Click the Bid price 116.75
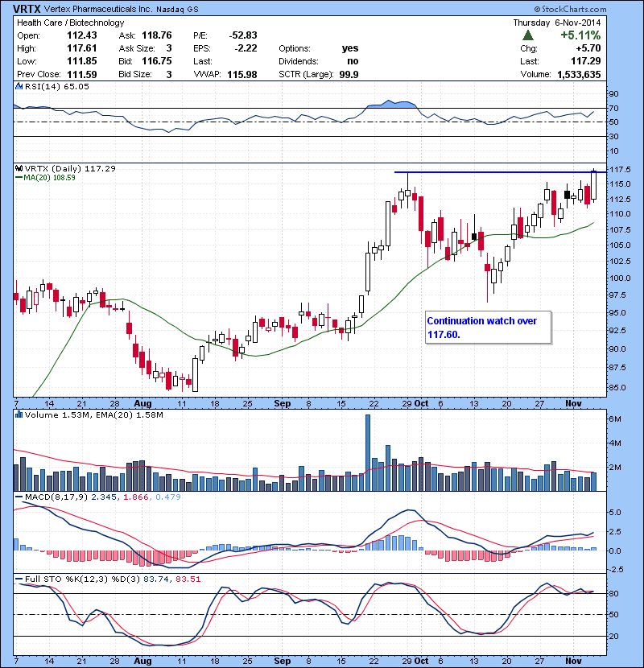The width and height of the screenshot is (644, 668). [157, 61]
